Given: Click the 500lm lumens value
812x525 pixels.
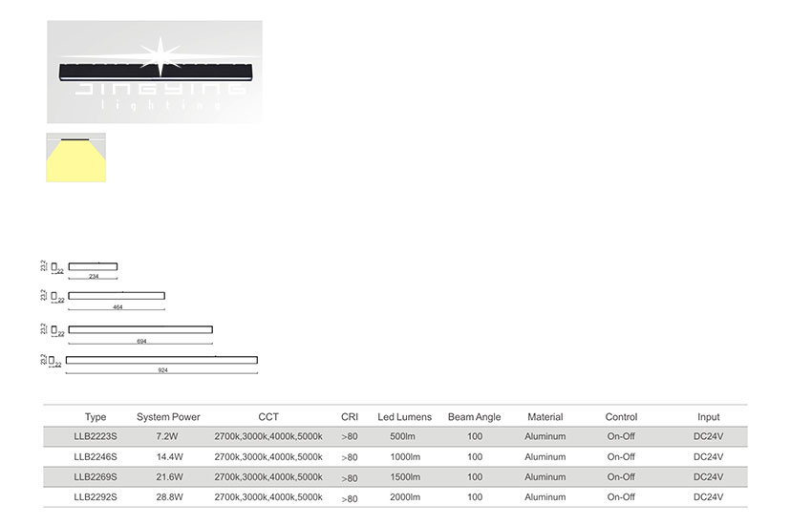Looking at the screenshot, I should coord(402,436).
